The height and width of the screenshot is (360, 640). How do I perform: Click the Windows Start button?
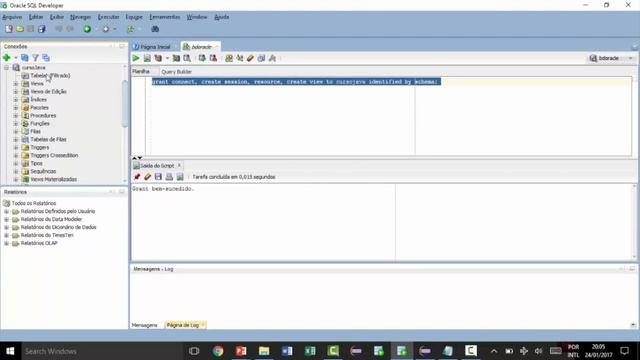click(x=10, y=351)
